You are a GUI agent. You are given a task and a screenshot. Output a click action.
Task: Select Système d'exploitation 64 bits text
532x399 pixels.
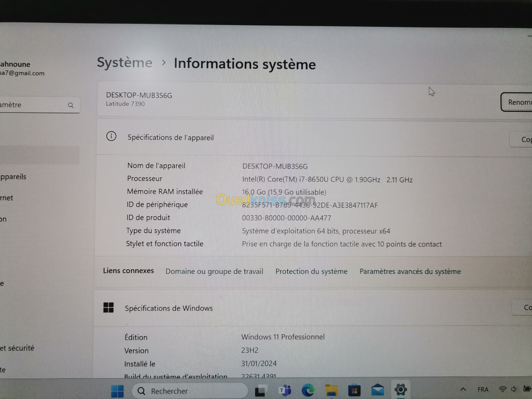pos(316,231)
